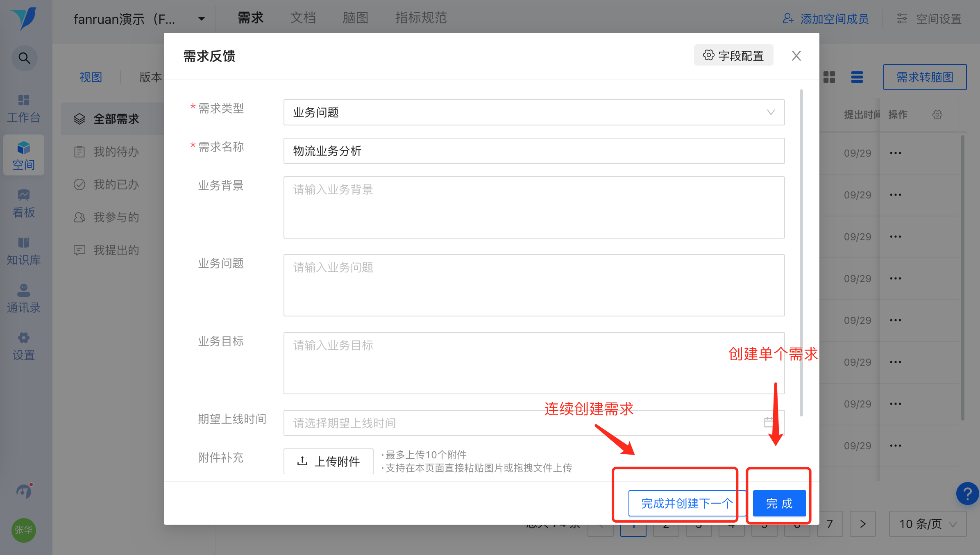
Task: Open the 10 条/页 page size dropdown
Action: pyautogui.click(x=927, y=524)
